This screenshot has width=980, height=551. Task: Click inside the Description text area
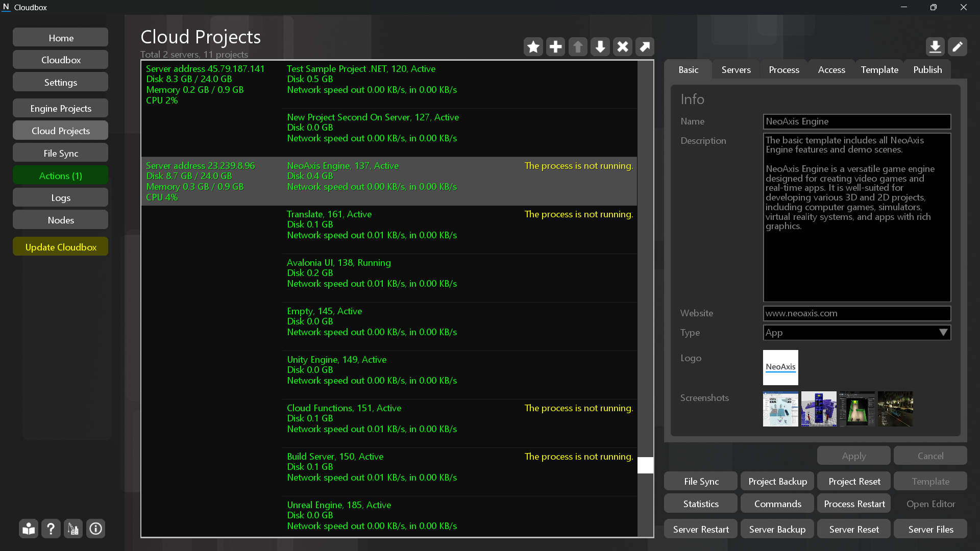[857, 217]
